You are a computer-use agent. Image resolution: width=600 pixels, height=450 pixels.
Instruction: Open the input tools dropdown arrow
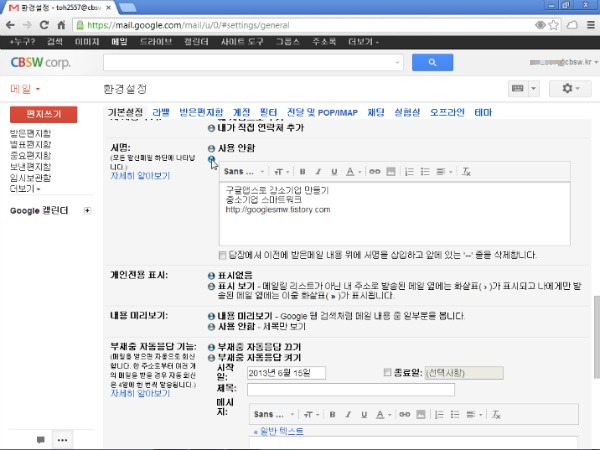pyautogui.click(x=533, y=89)
